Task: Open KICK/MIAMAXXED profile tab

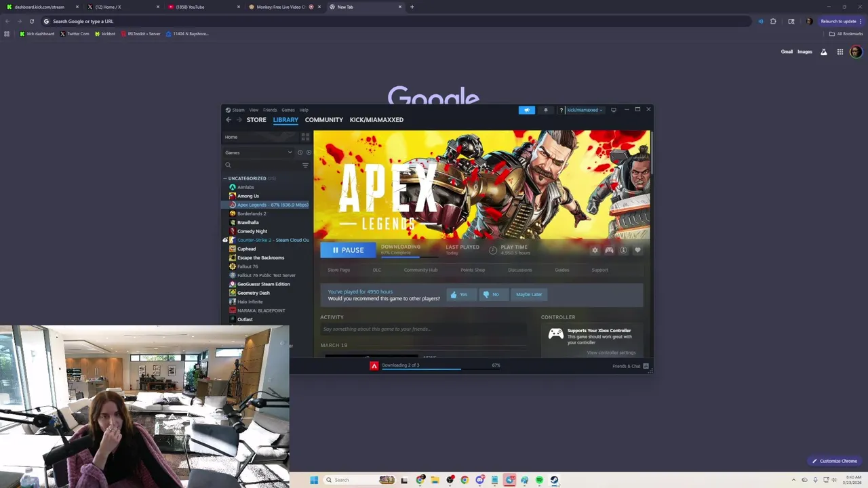Action: tap(376, 120)
